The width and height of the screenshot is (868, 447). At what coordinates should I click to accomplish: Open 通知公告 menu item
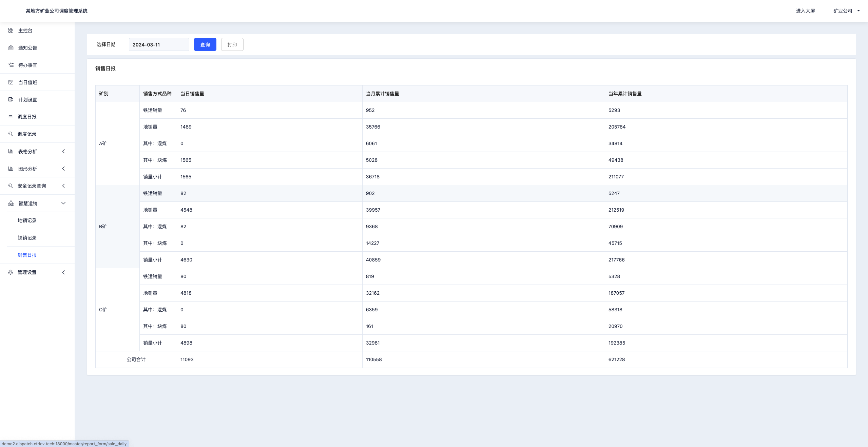click(37, 48)
